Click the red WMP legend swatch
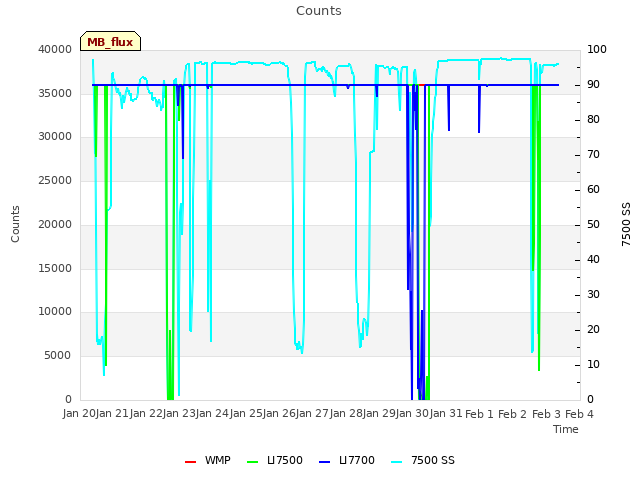The image size is (640, 480). [191, 462]
